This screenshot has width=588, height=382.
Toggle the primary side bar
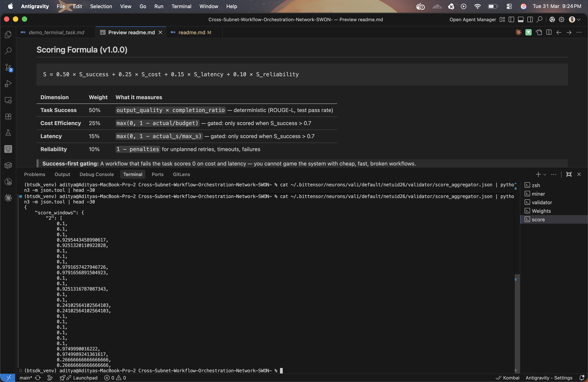coord(511,19)
